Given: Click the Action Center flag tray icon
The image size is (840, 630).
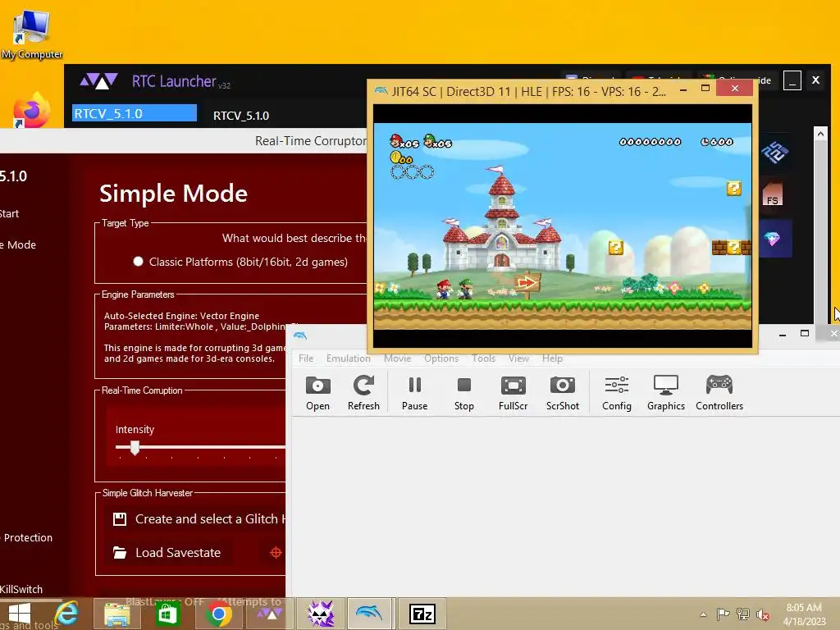Looking at the screenshot, I should point(723,614).
